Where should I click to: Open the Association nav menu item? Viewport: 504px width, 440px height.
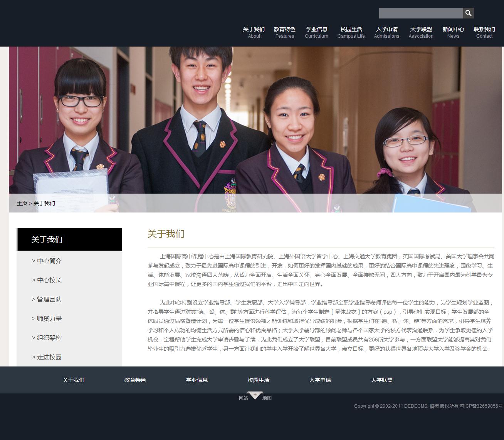point(421,32)
